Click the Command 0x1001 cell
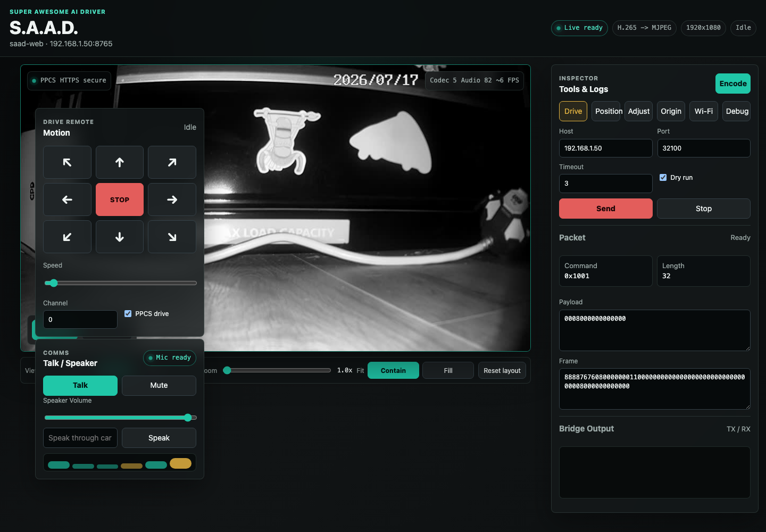The height and width of the screenshot is (532, 766). point(606,271)
